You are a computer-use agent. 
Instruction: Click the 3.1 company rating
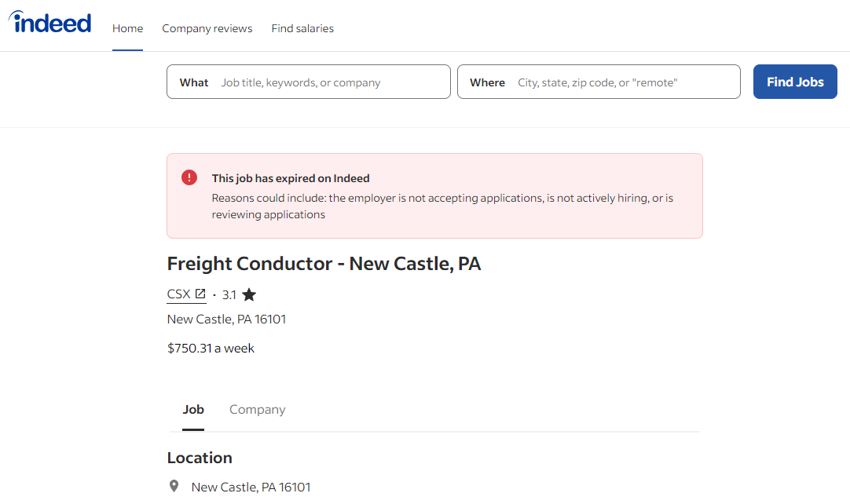(229, 295)
